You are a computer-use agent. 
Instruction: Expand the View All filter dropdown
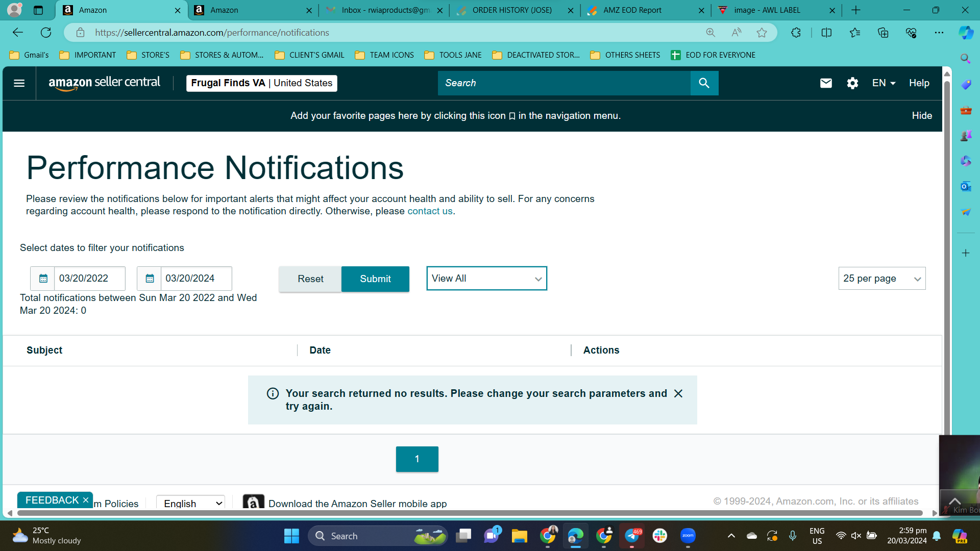(x=486, y=279)
